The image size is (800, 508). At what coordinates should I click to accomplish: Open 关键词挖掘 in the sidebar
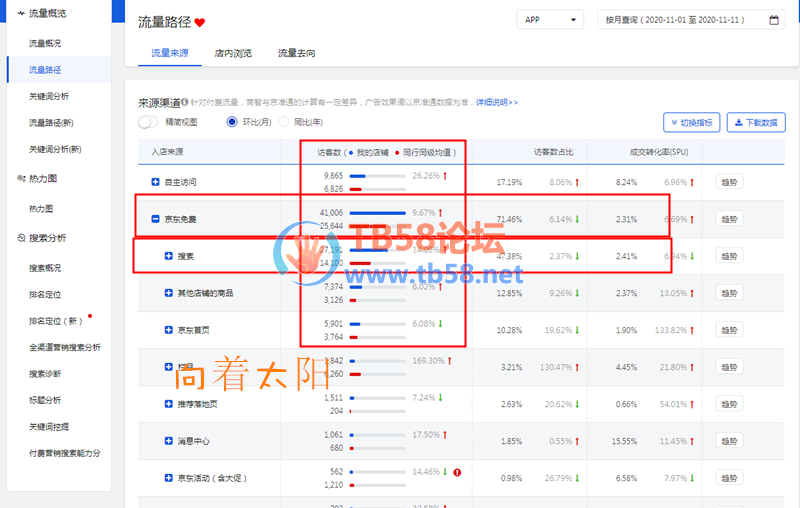(x=49, y=427)
